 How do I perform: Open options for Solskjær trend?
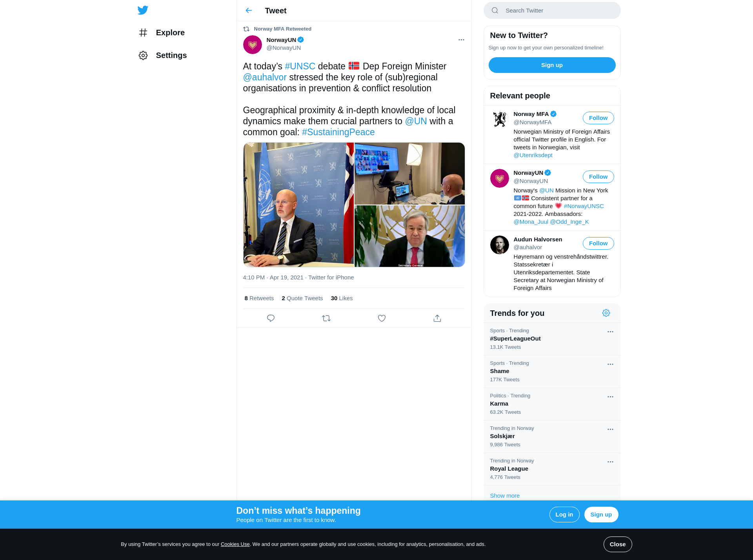click(610, 429)
